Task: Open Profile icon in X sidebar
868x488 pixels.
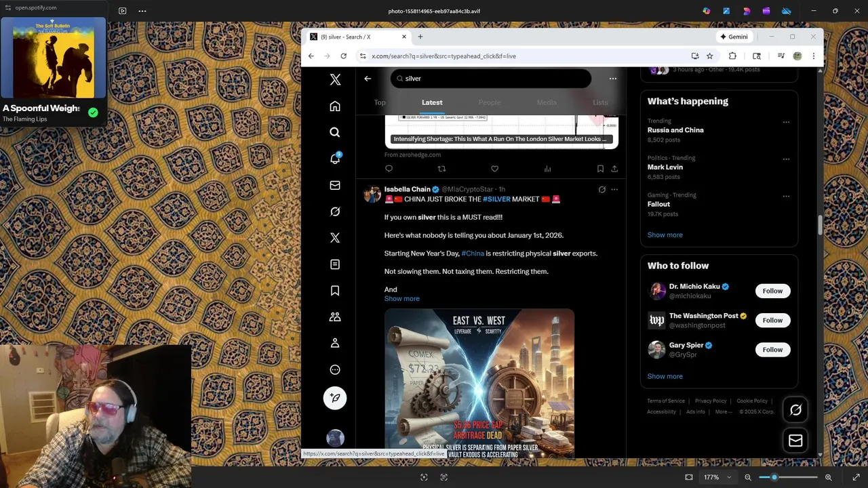Action: (x=335, y=344)
